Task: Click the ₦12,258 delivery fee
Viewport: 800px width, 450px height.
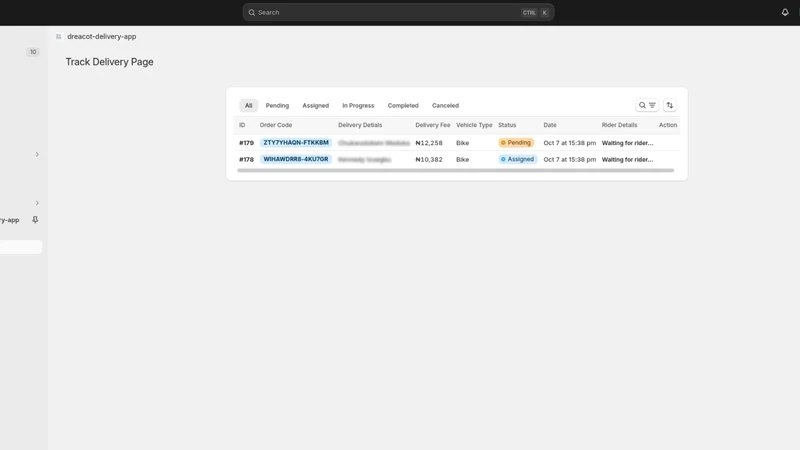Action: coord(429,143)
